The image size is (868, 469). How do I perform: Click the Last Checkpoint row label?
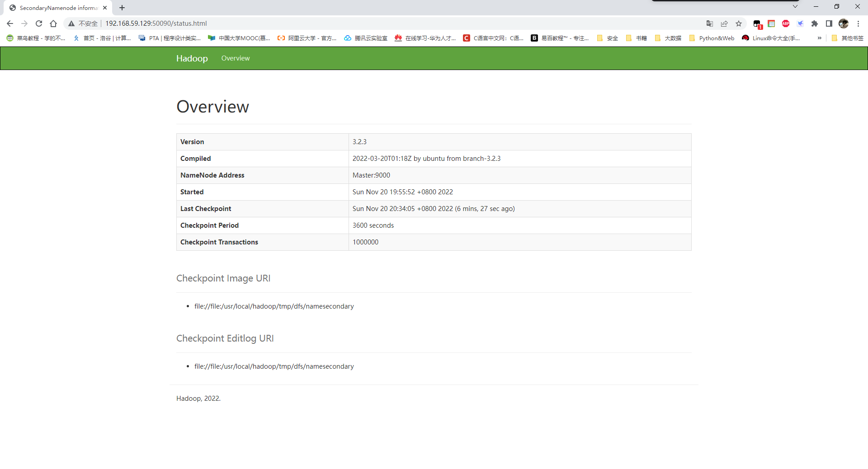point(206,209)
